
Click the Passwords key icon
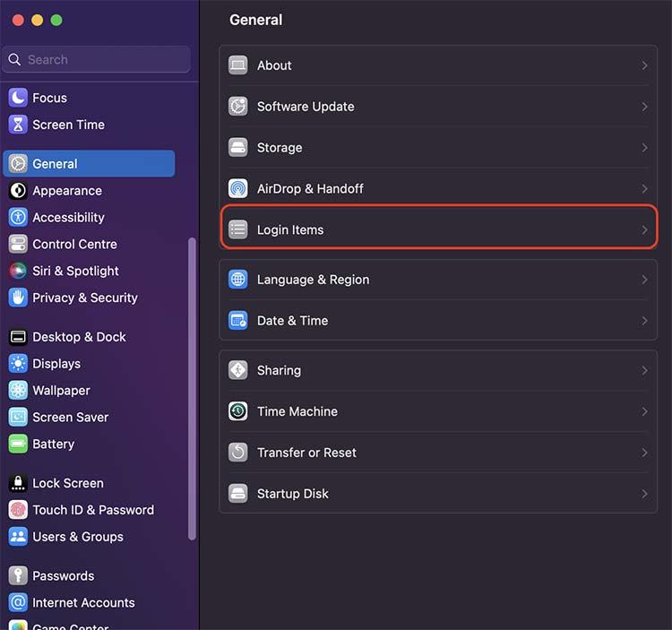pyautogui.click(x=18, y=575)
